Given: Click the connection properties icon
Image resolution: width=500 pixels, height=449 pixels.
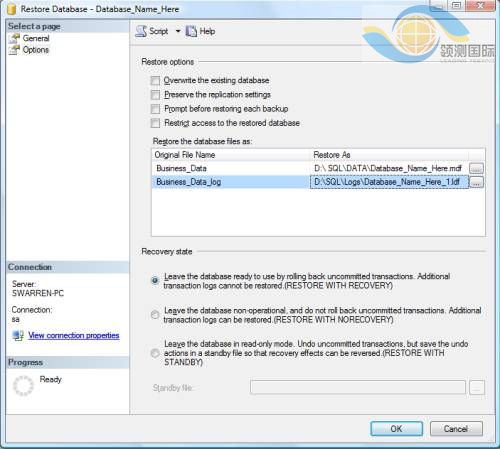Looking at the screenshot, I should 18,335.
